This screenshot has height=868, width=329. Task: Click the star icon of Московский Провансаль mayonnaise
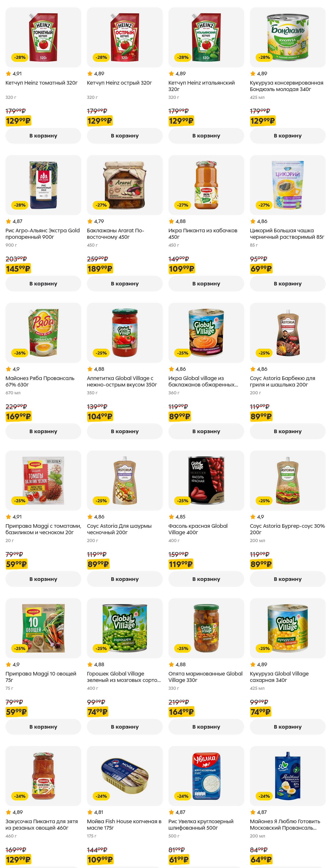coord(253,812)
